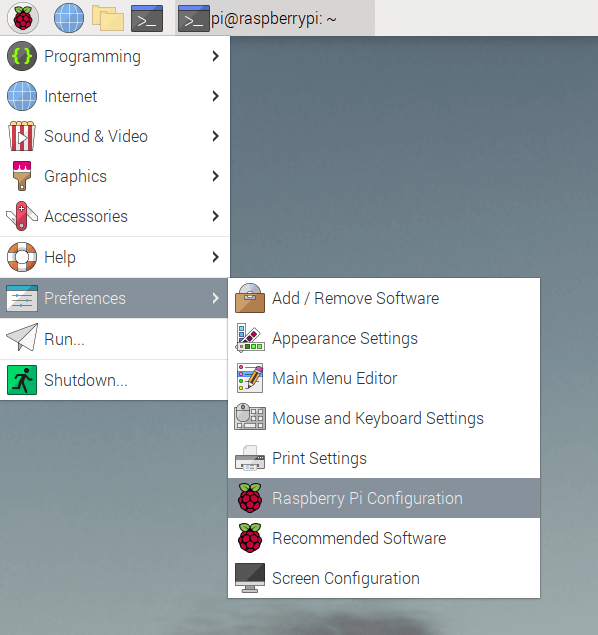
Task: Expand the Sound & Video submenu arrow
Action: pos(216,136)
